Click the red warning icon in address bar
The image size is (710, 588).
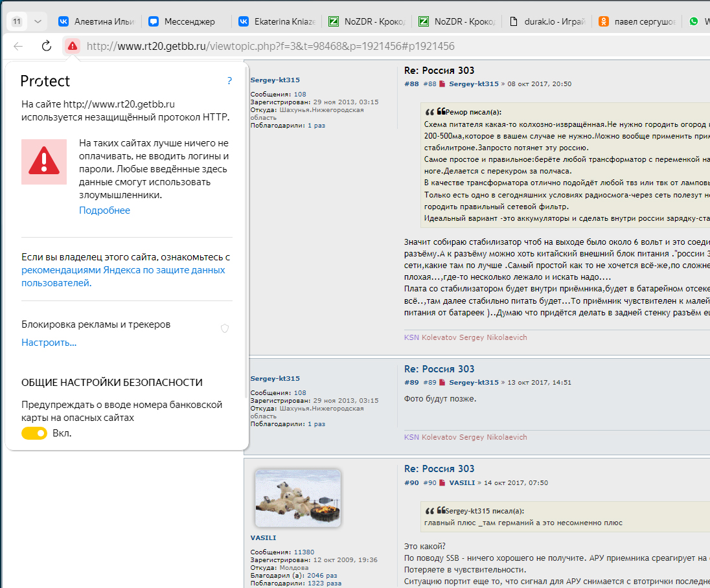click(72, 46)
